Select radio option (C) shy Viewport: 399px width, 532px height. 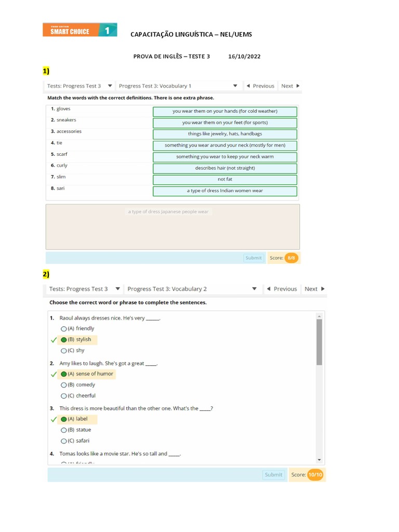pyautogui.click(x=63, y=351)
